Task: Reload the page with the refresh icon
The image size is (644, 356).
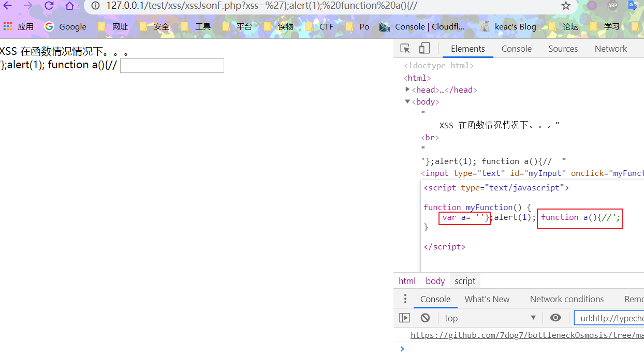Action: click(x=49, y=6)
